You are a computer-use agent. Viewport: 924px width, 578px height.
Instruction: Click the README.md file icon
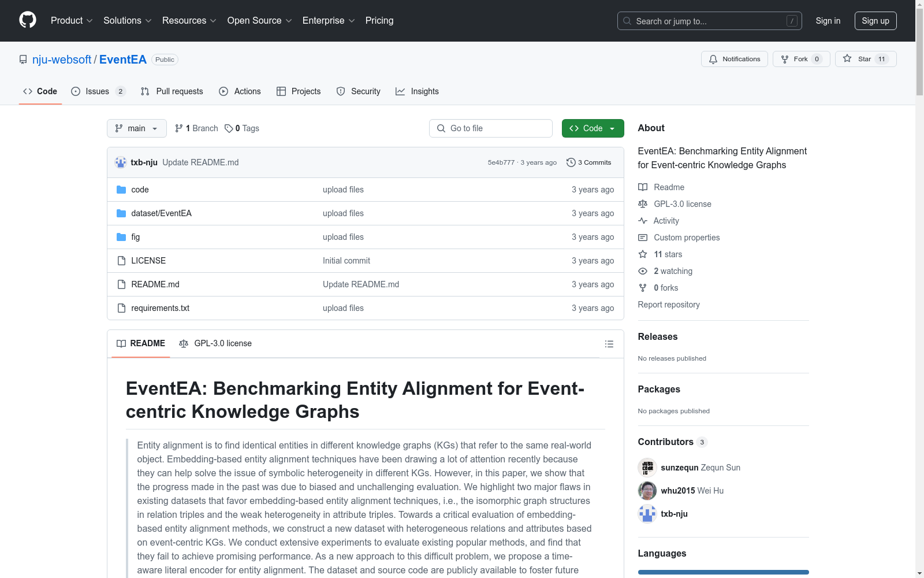coord(121,284)
